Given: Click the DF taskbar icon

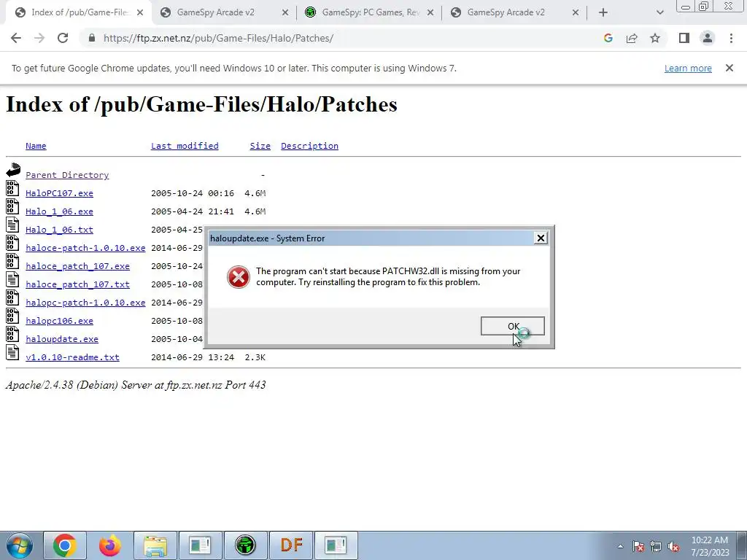Looking at the screenshot, I should [x=291, y=545].
